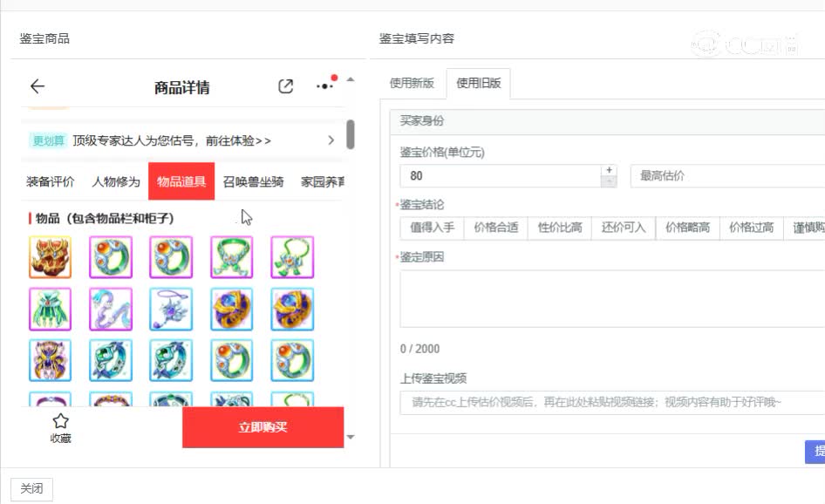Click the 最高估价 input field

click(727, 176)
